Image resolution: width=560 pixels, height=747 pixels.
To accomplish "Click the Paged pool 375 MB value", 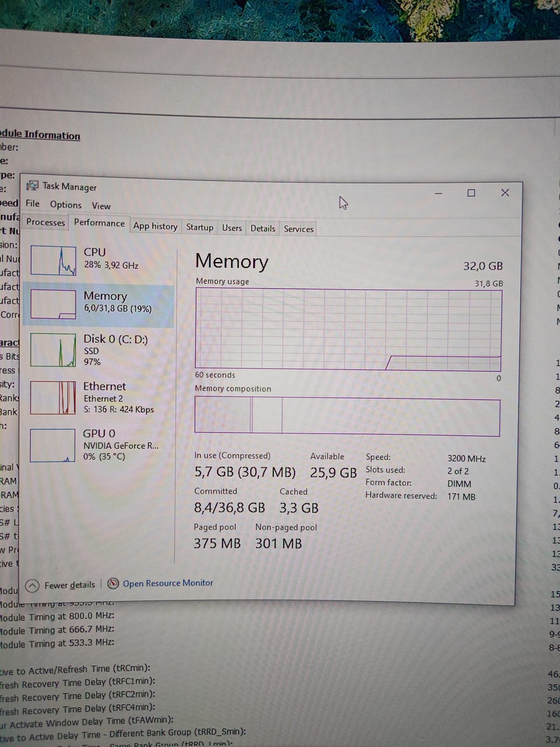I will (217, 543).
